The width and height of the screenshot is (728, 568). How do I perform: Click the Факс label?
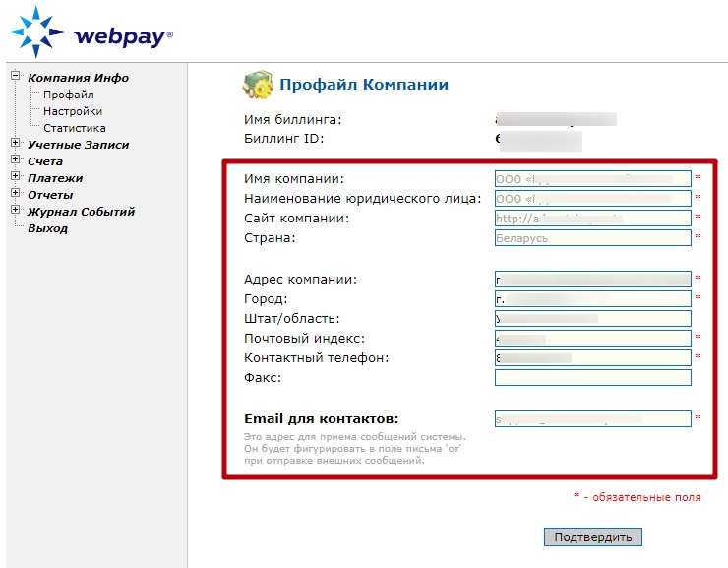click(x=263, y=378)
